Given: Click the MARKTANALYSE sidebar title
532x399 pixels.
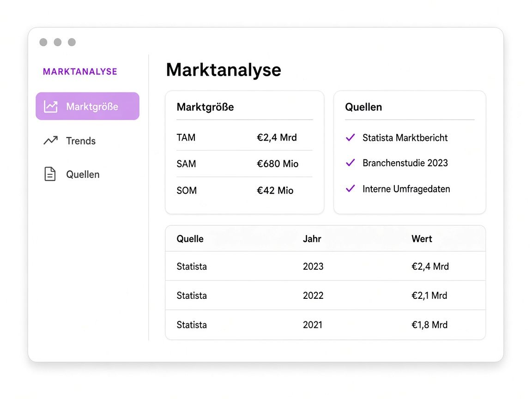Looking at the screenshot, I should (x=80, y=72).
